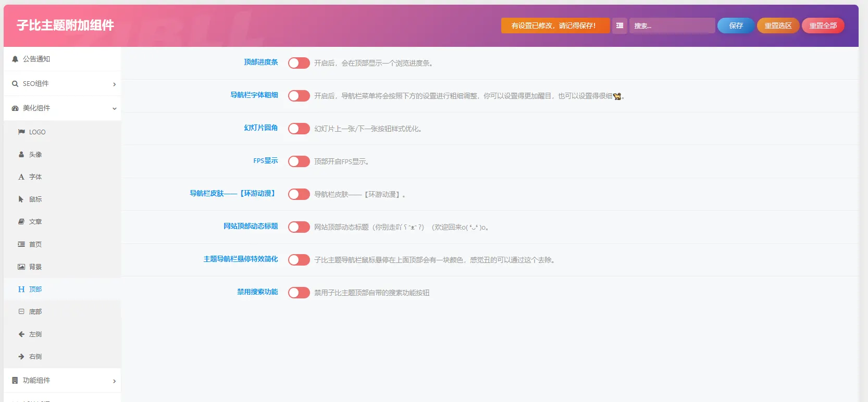Collapse the 美化组件 section arrow
The width and height of the screenshot is (868, 402).
115,109
